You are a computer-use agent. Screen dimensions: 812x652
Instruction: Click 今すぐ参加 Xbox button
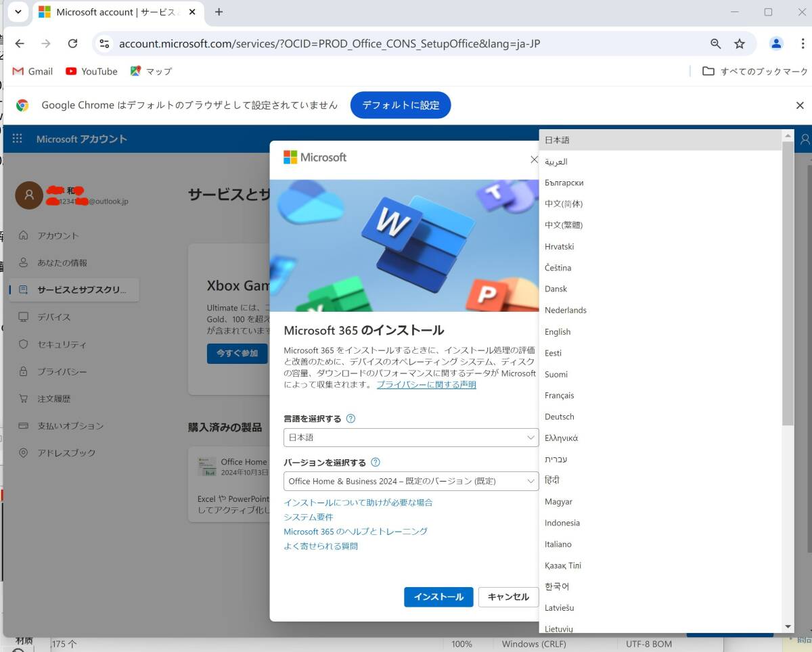[x=238, y=353]
